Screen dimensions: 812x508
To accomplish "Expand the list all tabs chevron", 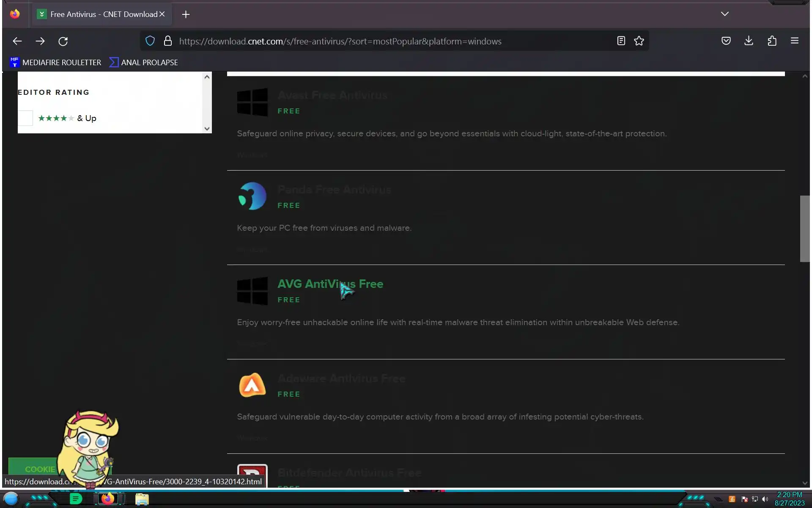I will [724, 14].
